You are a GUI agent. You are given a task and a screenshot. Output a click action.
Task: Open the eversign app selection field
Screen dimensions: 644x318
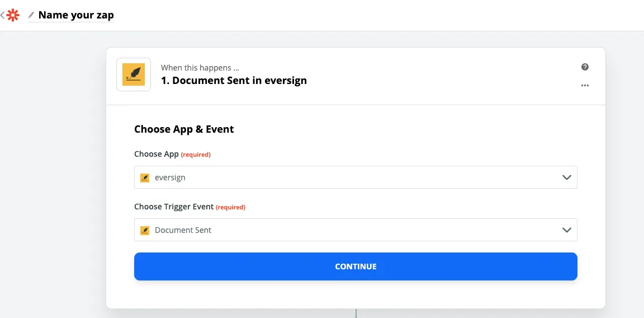click(x=356, y=177)
